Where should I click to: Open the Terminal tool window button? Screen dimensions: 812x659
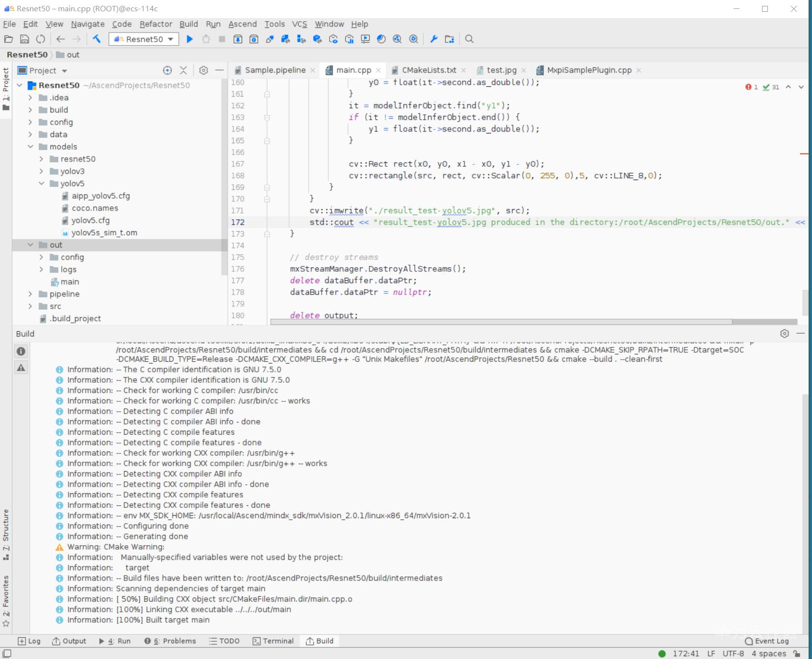(x=273, y=641)
